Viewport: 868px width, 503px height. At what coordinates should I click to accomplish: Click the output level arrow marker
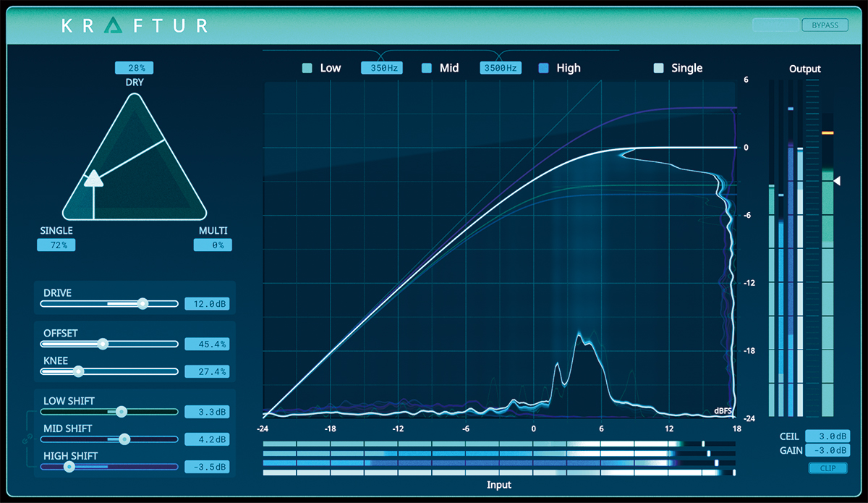[x=837, y=181]
